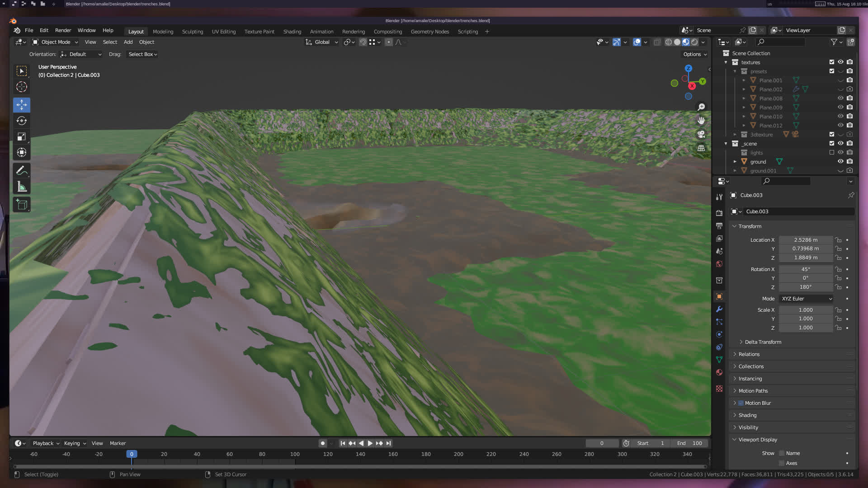The height and width of the screenshot is (488, 868).
Task: Select the Scale tool
Action: pos(21,136)
